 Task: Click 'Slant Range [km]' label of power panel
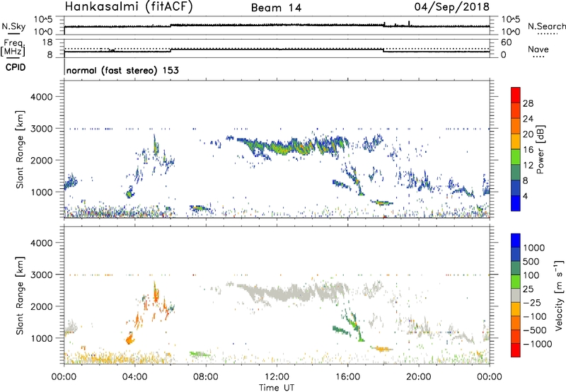point(20,149)
